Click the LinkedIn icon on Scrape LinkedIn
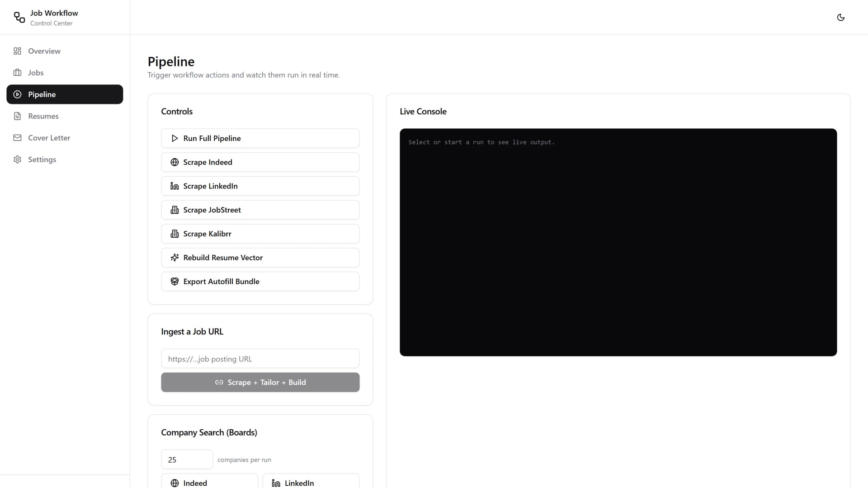Screen dimensions: 868x488 coord(175,186)
